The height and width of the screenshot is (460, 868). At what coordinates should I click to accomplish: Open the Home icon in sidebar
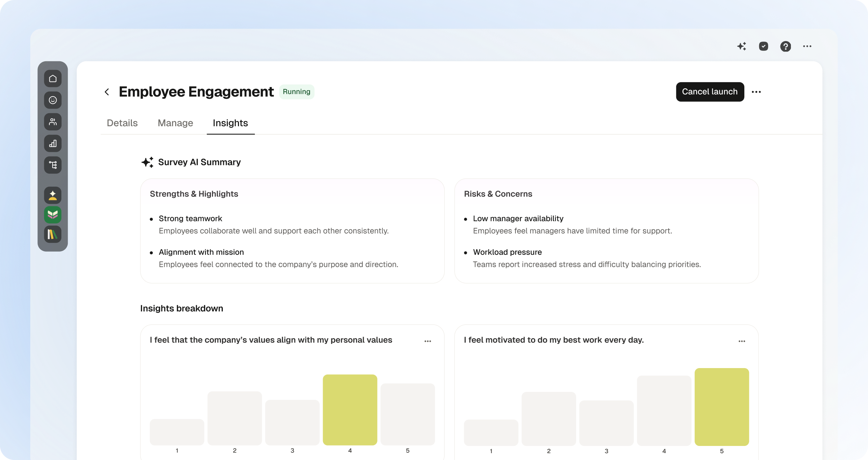tap(53, 79)
